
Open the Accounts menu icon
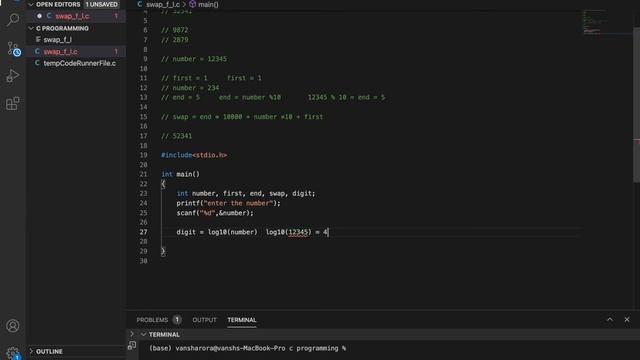tap(13, 326)
